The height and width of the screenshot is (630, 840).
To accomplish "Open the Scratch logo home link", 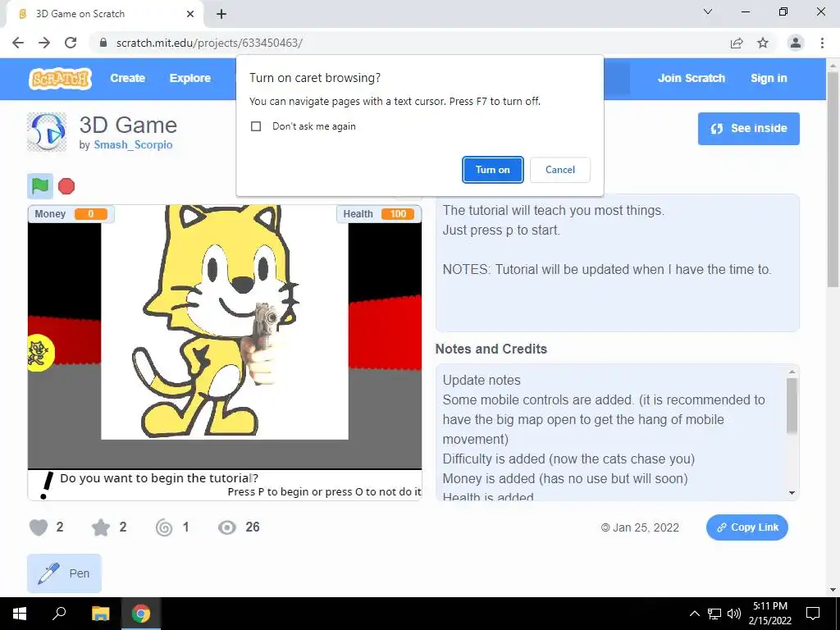I will [x=60, y=78].
